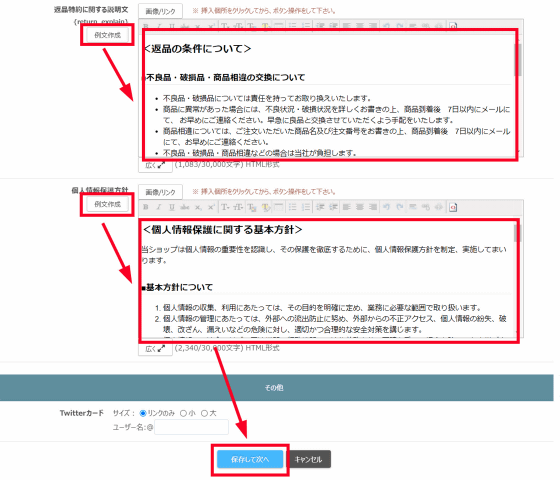560x480 pixels.
Task: Focus Twitter ユーザー名 input field
Action: coord(191,427)
